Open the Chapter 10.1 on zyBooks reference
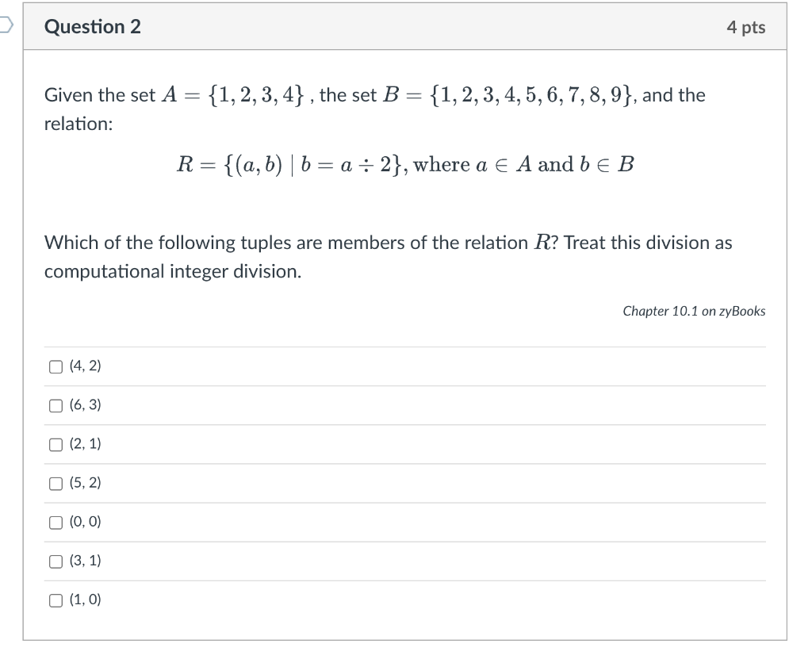Image resolution: width=812 pixels, height=655 pixels. point(693,311)
